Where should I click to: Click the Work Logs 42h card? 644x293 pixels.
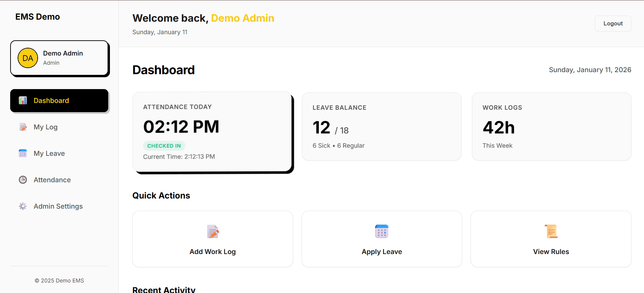[551, 126]
